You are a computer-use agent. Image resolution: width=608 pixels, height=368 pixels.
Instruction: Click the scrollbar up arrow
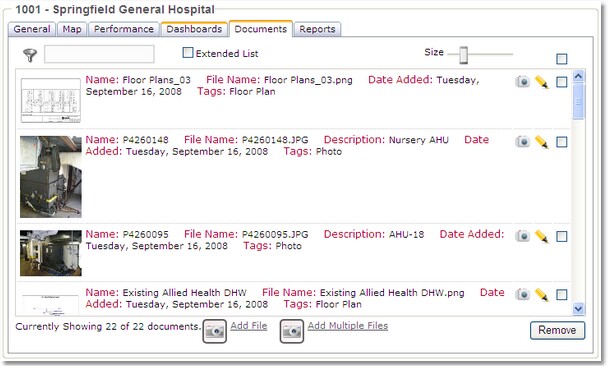pos(578,76)
